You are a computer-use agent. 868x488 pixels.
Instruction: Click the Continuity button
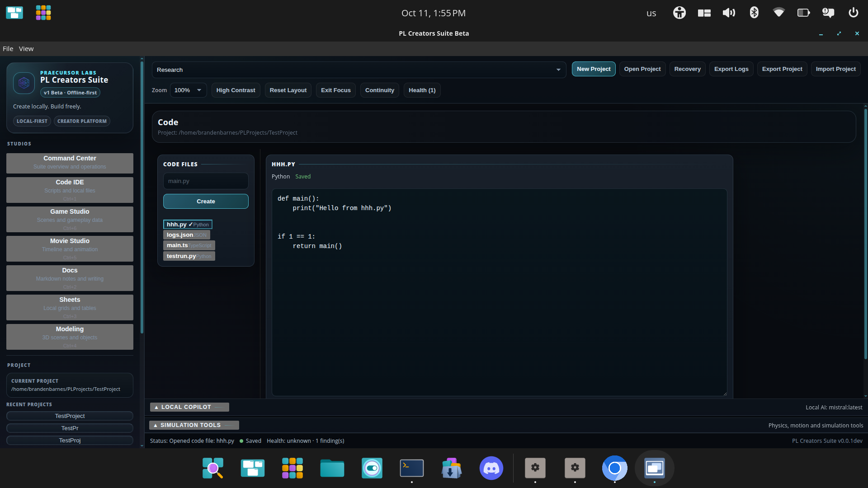click(x=380, y=90)
